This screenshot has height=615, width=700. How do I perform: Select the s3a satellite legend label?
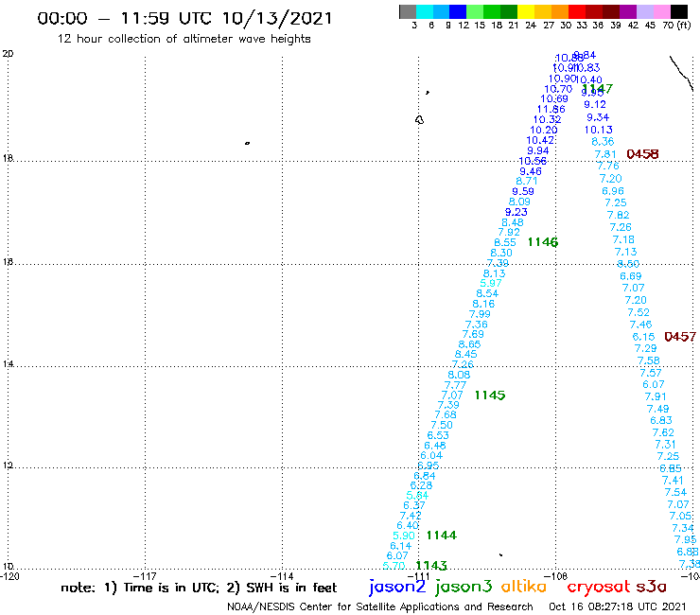tap(651, 587)
